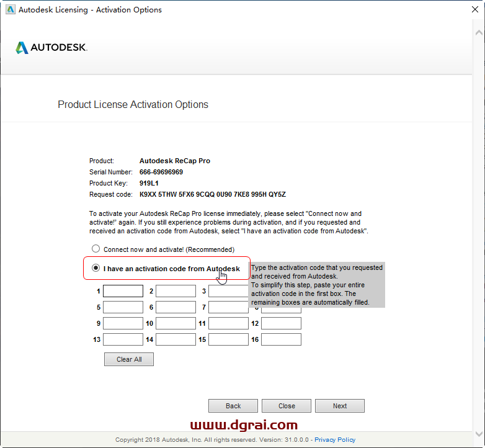Click activation code box 1
The width and height of the screenshot is (485, 448).
click(123, 291)
